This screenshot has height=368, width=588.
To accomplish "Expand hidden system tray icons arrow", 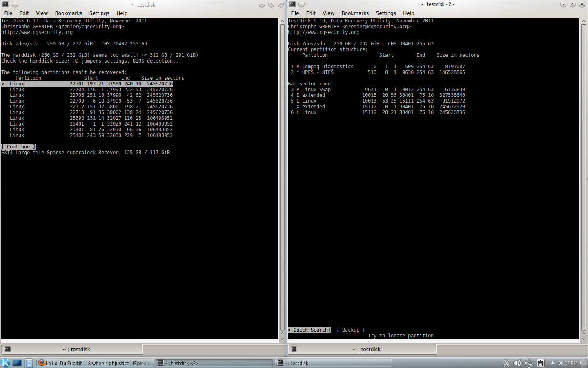I will click(x=552, y=363).
